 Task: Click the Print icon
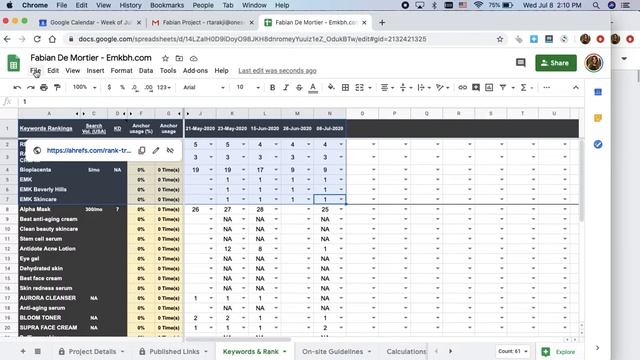pyautogui.click(x=44, y=87)
